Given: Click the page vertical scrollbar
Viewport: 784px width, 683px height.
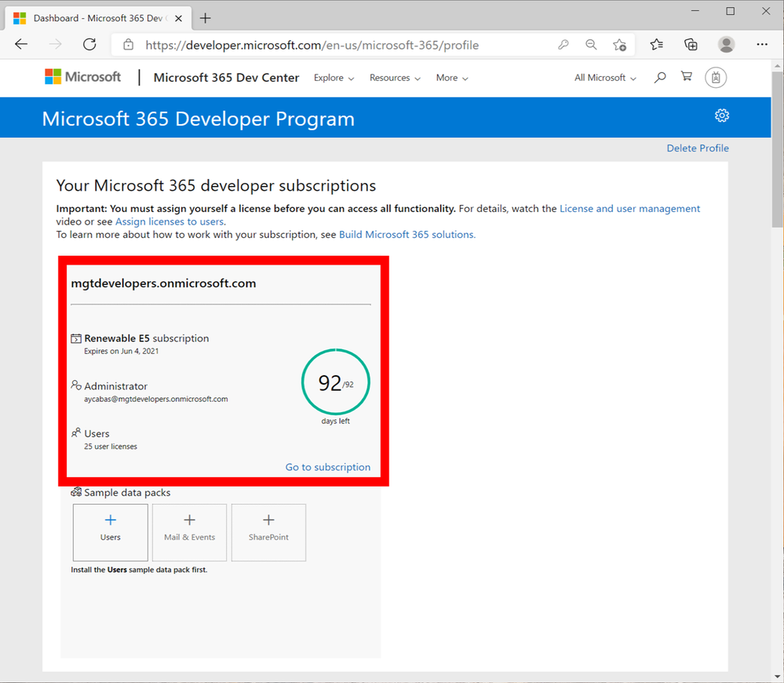Looking at the screenshot, I should (778, 150).
